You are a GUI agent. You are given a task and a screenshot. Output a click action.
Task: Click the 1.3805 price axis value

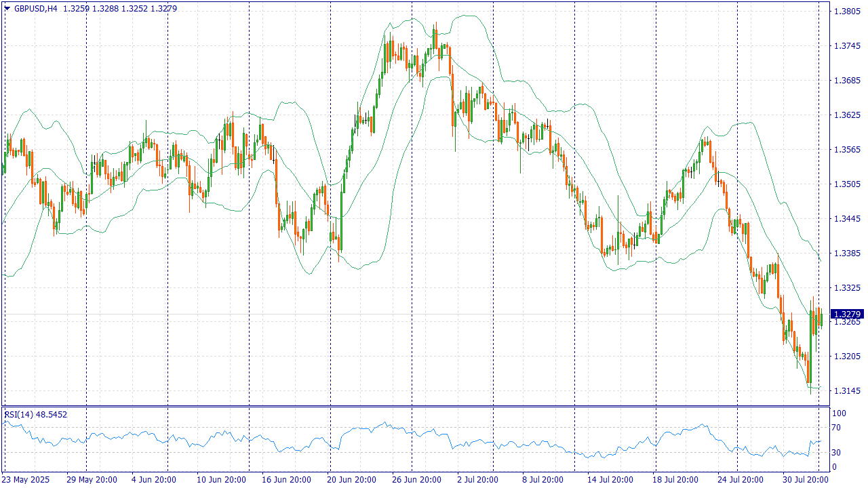[x=847, y=12]
